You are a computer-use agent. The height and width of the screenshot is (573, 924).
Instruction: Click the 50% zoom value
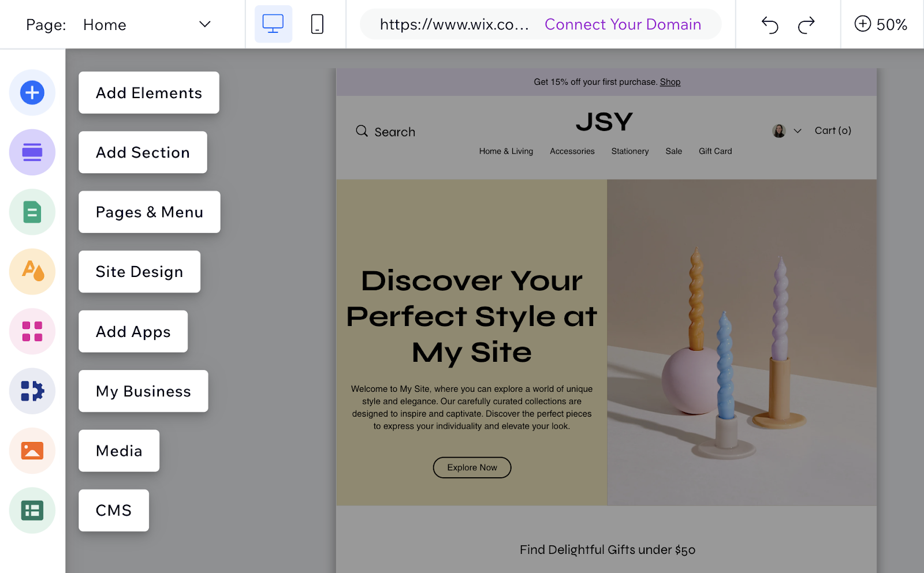click(x=892, y=25)
